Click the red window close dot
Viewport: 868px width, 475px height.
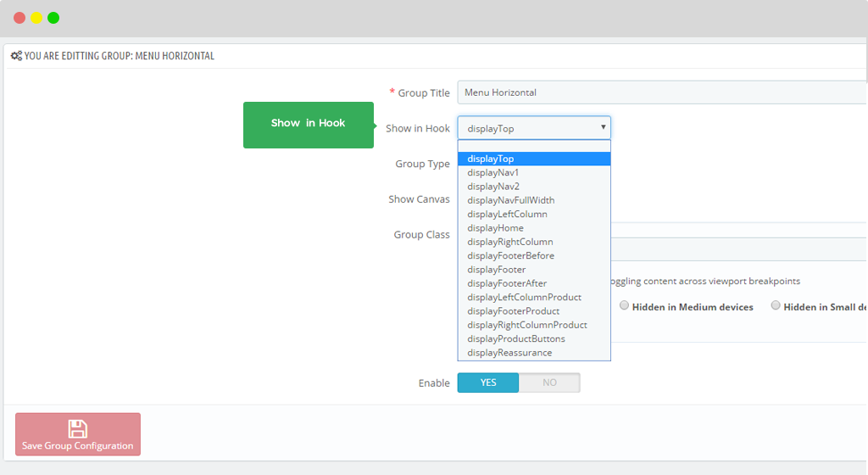tap(19, 18)
